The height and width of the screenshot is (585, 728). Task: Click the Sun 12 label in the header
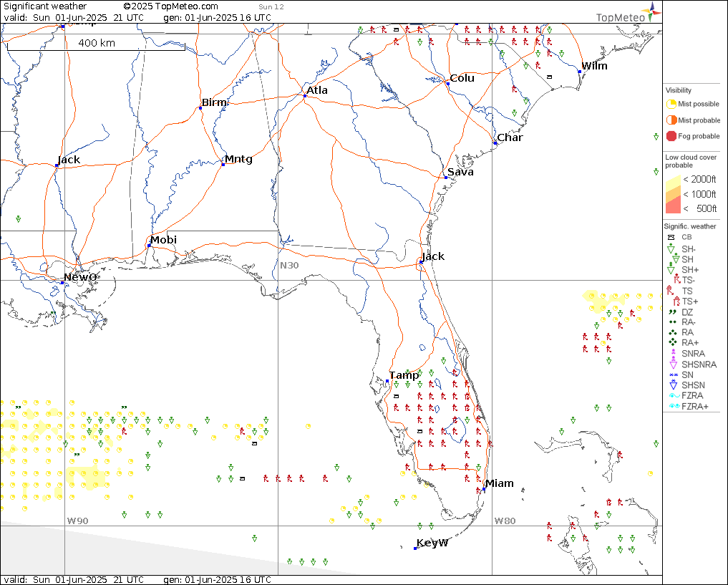point(271,7)
